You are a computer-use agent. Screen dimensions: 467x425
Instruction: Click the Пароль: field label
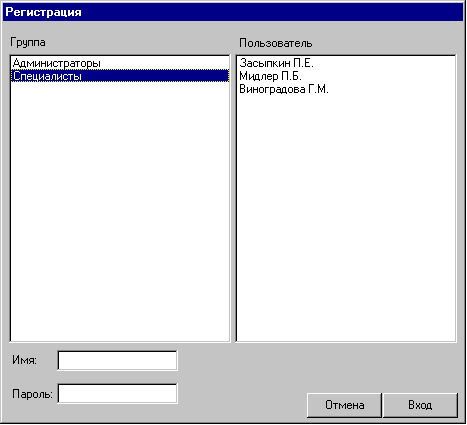[x=32, y=394]
